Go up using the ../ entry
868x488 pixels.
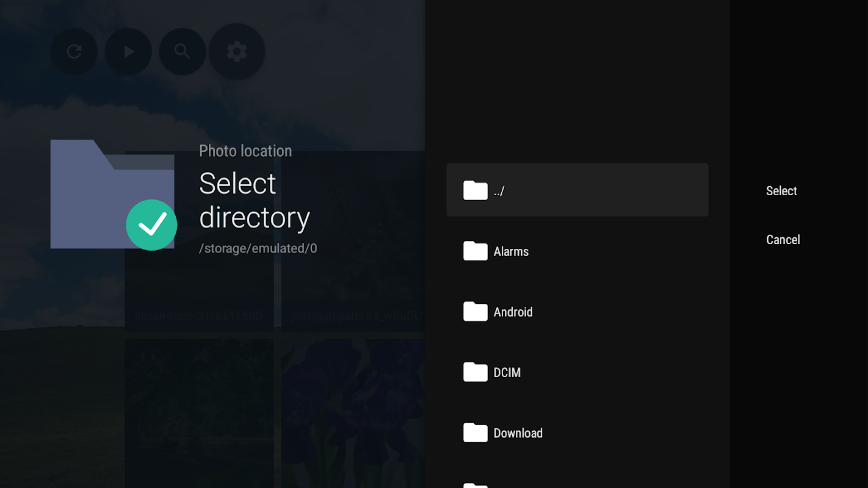[x=577, y=190]
